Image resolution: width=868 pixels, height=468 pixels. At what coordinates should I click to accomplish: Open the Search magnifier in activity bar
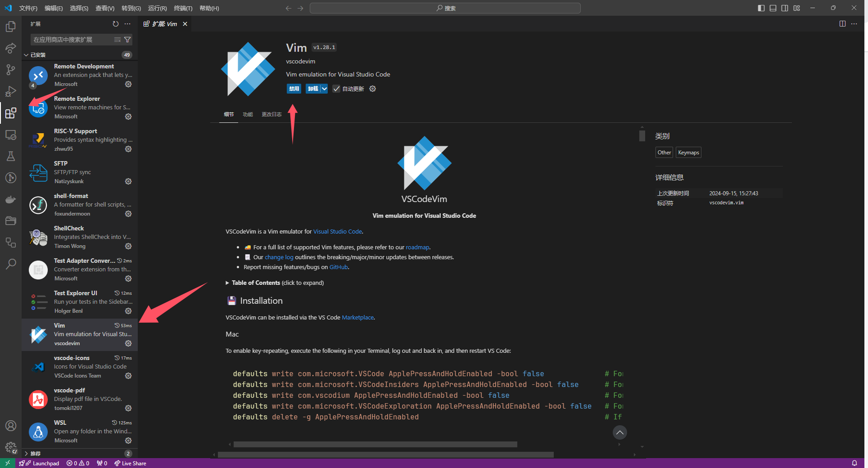[11, 264]
